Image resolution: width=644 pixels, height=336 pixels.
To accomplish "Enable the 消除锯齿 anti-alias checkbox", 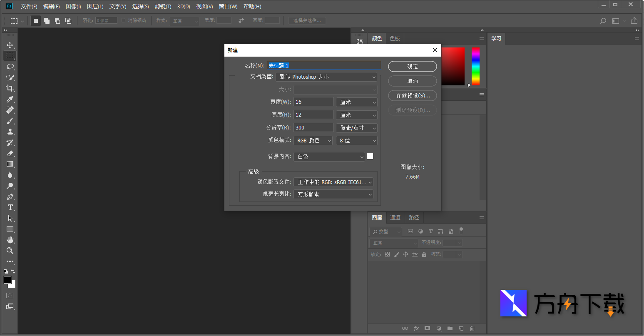I will tap(124, 20).
